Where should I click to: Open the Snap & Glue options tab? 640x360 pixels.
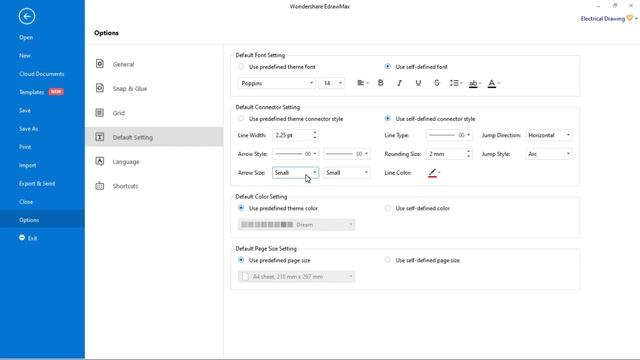point(154,89)
